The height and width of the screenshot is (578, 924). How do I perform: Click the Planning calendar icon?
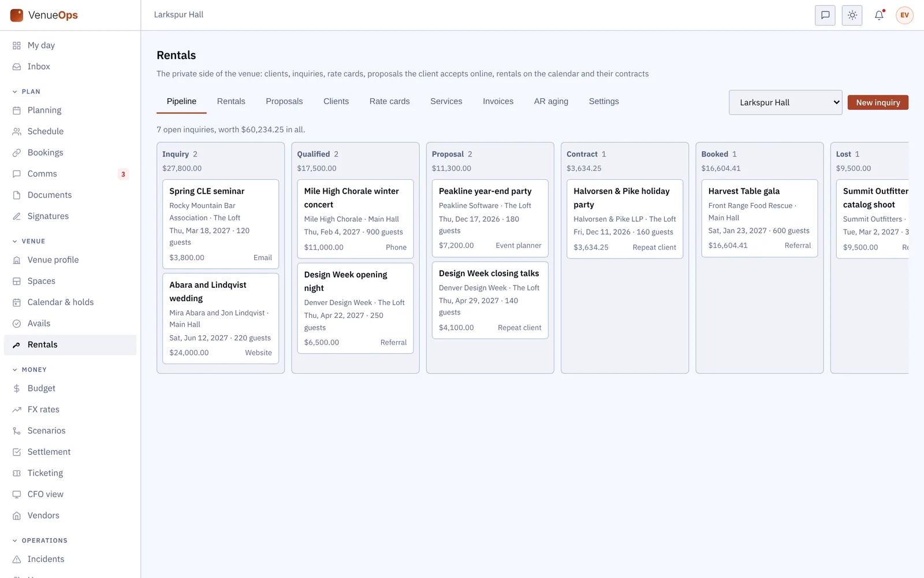point(17,110)
